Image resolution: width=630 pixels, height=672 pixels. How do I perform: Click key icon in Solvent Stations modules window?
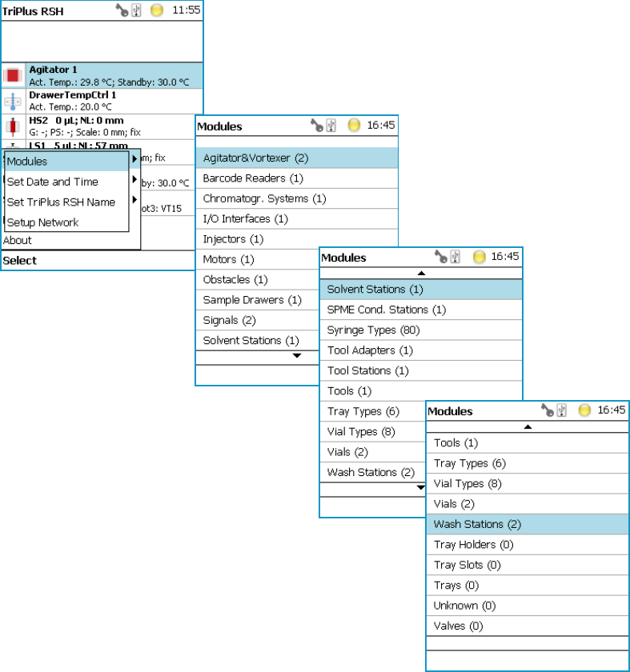441,256
